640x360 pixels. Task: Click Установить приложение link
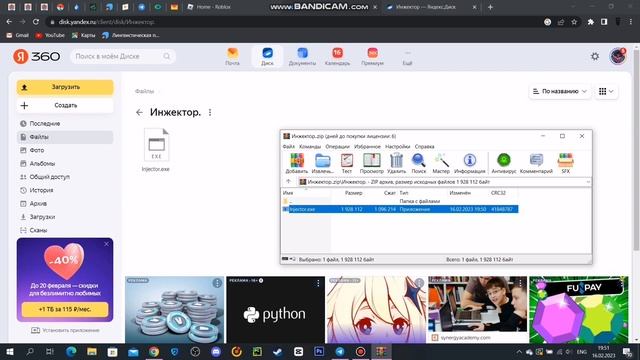(x=65, y=330)
